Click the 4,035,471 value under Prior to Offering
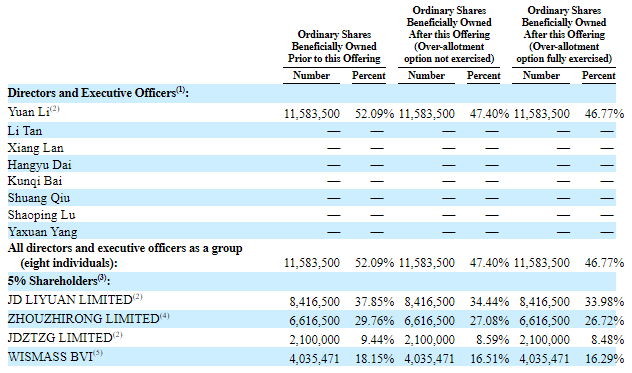This screenshot has width=632, height=373. pos(314,358)
